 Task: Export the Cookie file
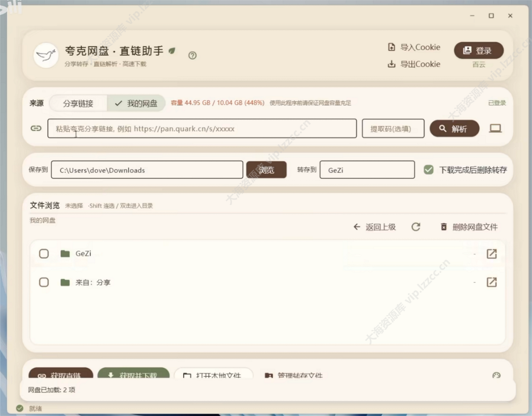[414, 64]
